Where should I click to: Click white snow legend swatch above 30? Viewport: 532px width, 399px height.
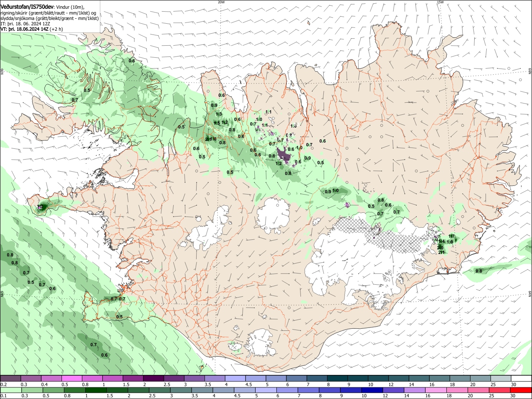point(521,378)
